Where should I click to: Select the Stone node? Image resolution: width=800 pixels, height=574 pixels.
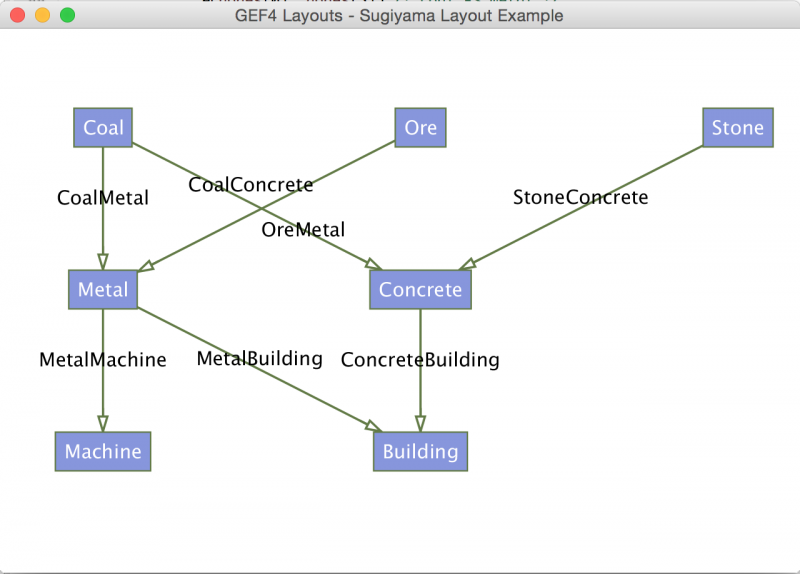738,128
